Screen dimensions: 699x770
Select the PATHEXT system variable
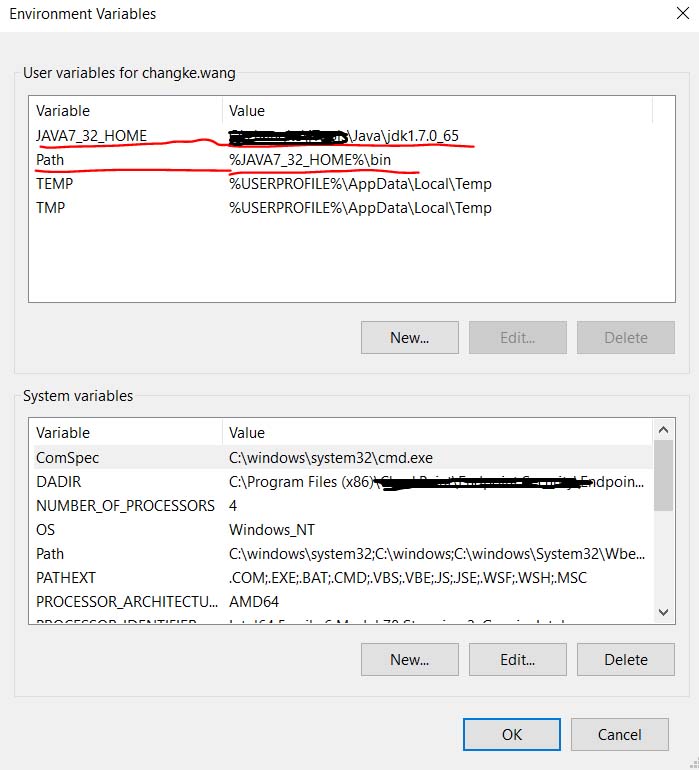click(66, 578)
